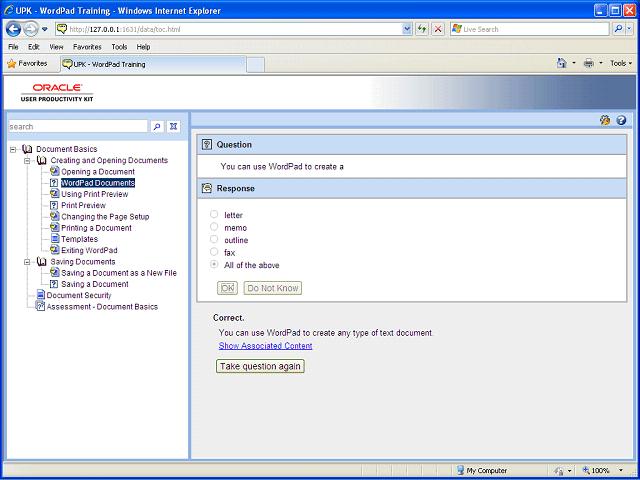The image size is (640, 480).
Task: Click the Refresh page icon
Action: point(422,29)
